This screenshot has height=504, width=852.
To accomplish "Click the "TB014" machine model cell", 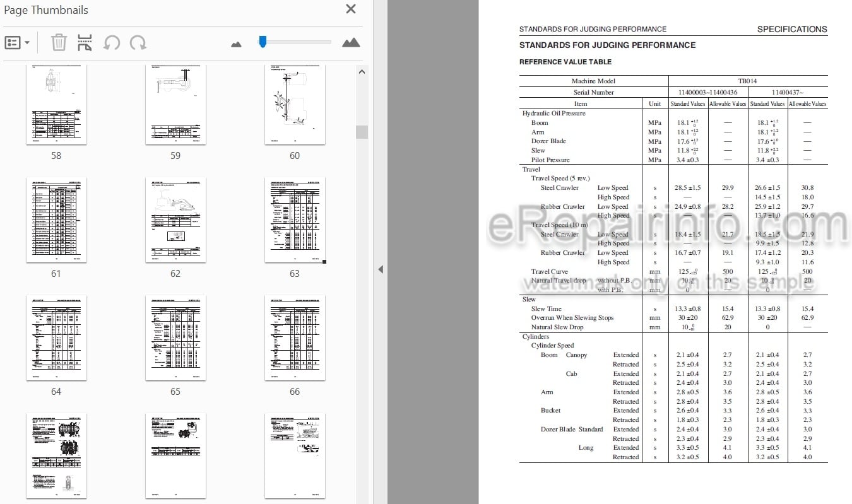I will (x=748, y=81).
